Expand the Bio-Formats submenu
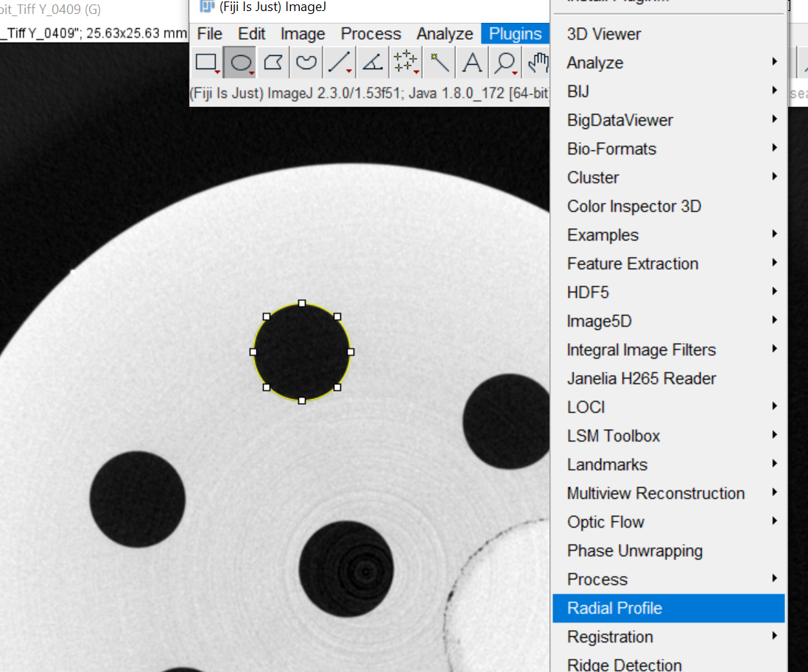 [668, 149]
